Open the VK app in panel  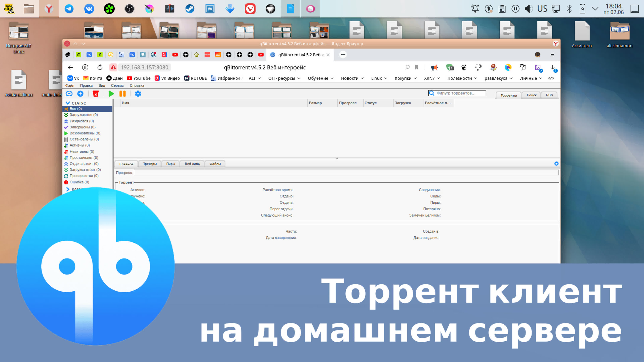pyautogui.click(x=89, y=9)
